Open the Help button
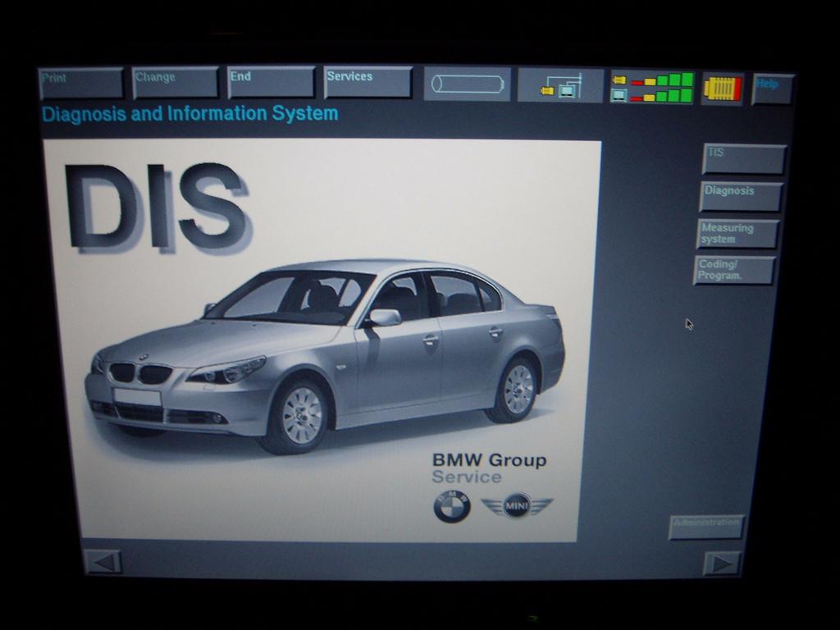 [x=772, y=89]
